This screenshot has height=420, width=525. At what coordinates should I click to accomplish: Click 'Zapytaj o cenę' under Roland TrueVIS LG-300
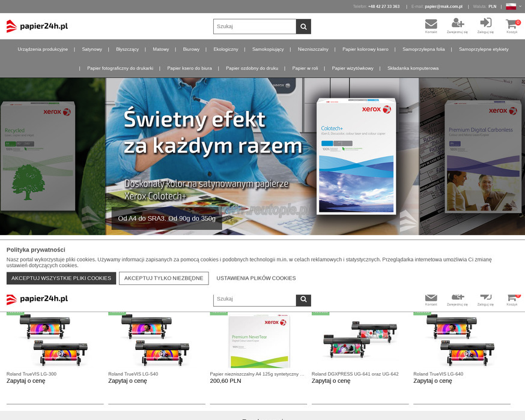[x=26, y=381]
